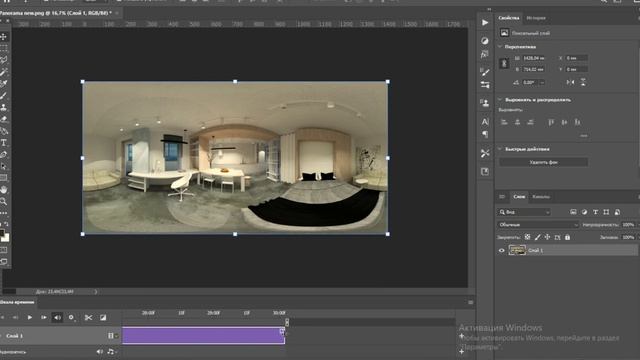The height and width of the screenshot is (360, 640).
Task: Select layer Слой 1 thumbnail
Action: click(517, 250)
